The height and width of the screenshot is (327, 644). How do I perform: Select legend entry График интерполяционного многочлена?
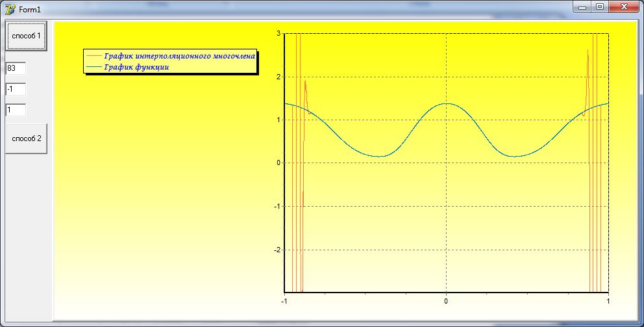tap(179, 56)
